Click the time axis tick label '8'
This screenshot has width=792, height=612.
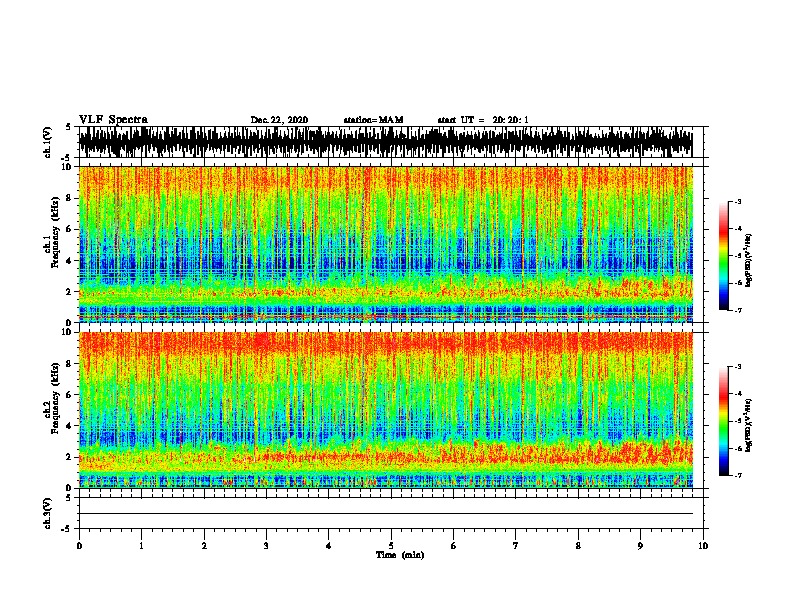click(578, 546)
